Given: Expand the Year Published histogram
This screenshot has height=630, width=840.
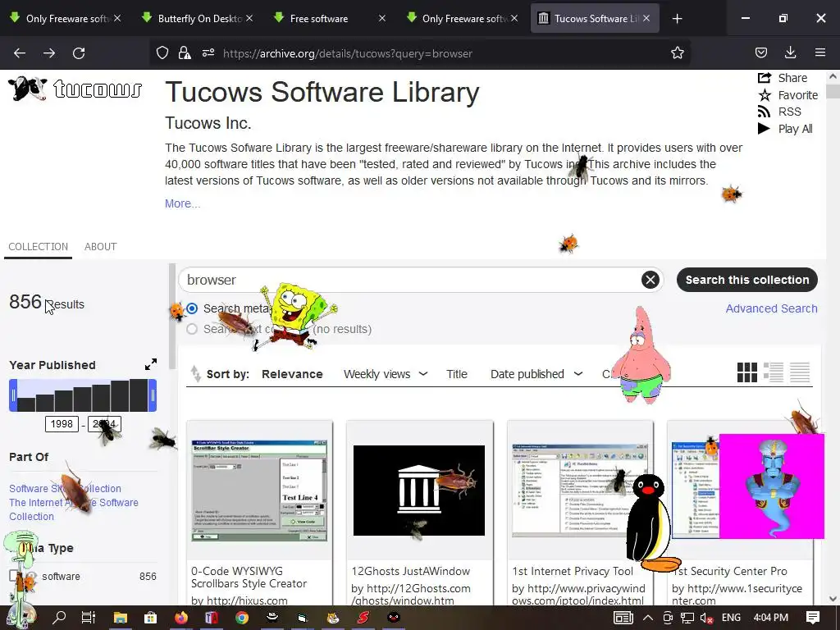Looking at the screenshot, I should (151, 365).
